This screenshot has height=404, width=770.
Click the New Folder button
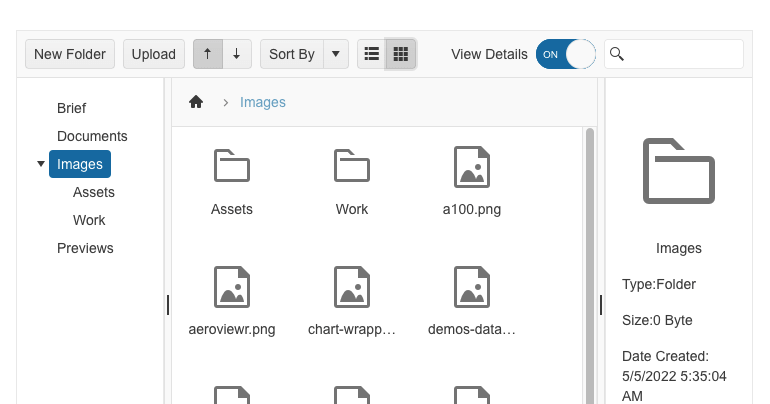click(x=70, y=54)
